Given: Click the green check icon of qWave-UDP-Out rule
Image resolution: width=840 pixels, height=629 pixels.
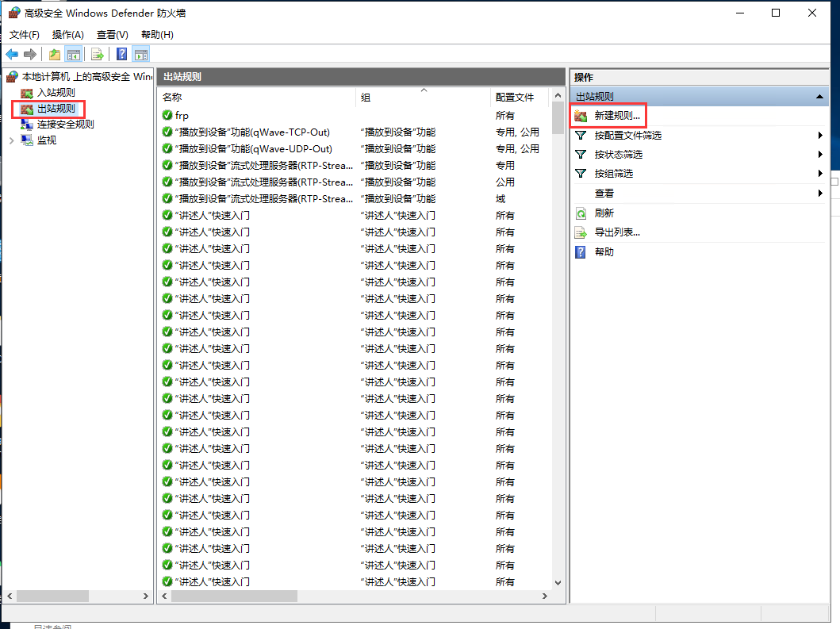Looking at the screenshot, I should (167, 148).
